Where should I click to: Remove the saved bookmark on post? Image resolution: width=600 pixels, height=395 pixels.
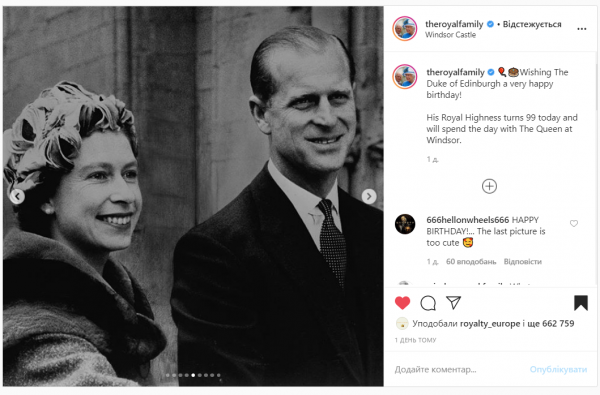(x=580, y=303)
